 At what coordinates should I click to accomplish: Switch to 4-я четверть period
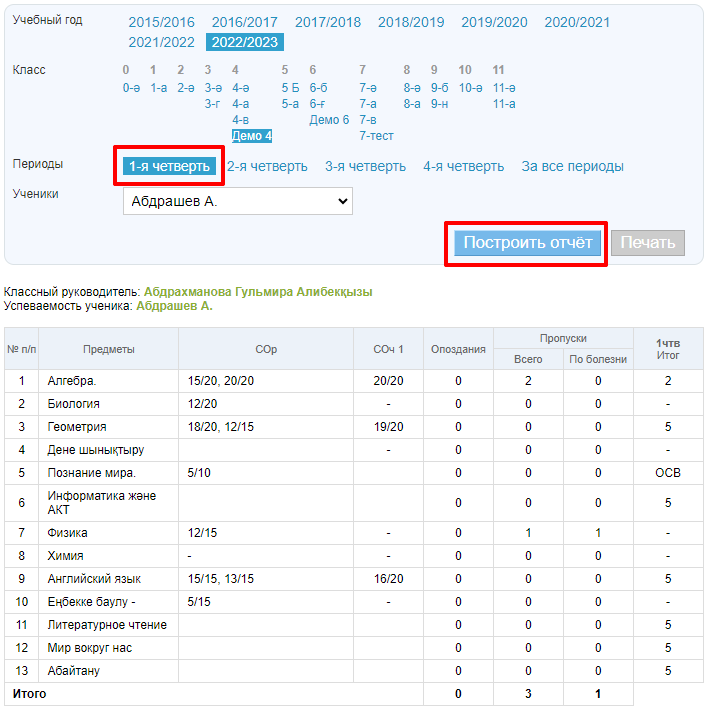click(463, 167)
